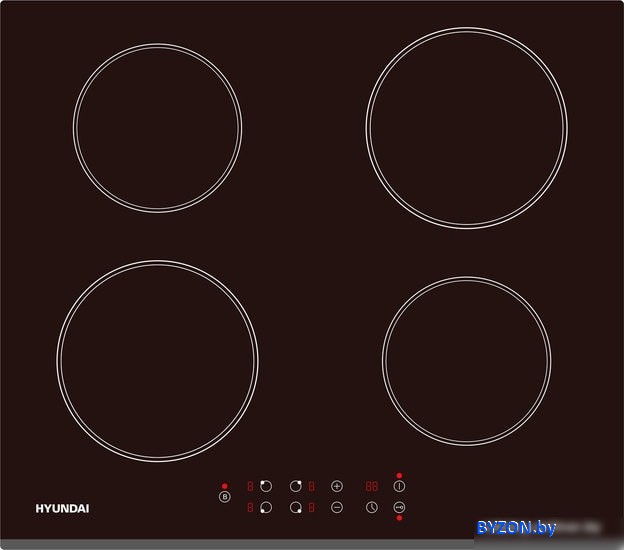Tap the Boost (B) touch key
This screenshot has height=550, width=624.
point(225,497)
